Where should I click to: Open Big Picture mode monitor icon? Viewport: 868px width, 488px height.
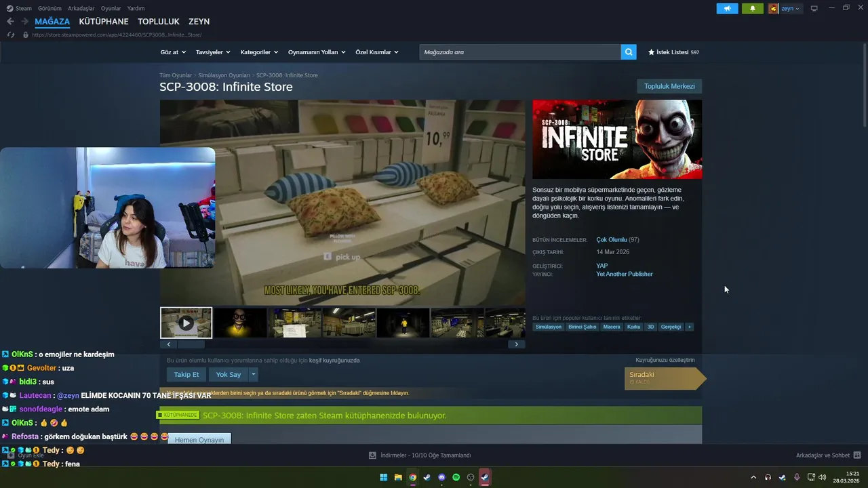[814, 8]
